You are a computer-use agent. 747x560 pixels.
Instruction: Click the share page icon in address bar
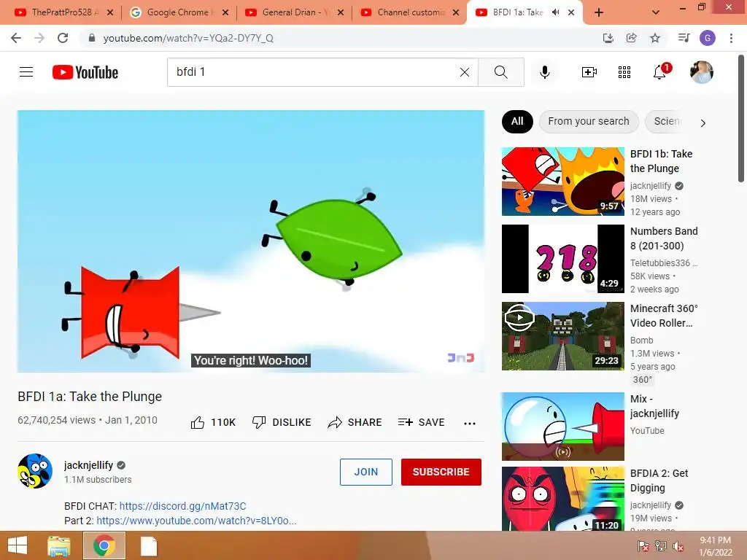click(x=632, y=38)
